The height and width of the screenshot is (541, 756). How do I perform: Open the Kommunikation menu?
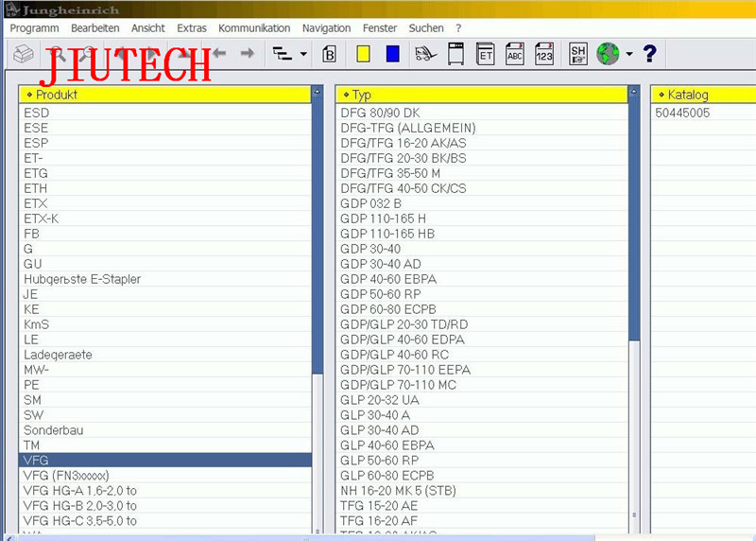254,28
